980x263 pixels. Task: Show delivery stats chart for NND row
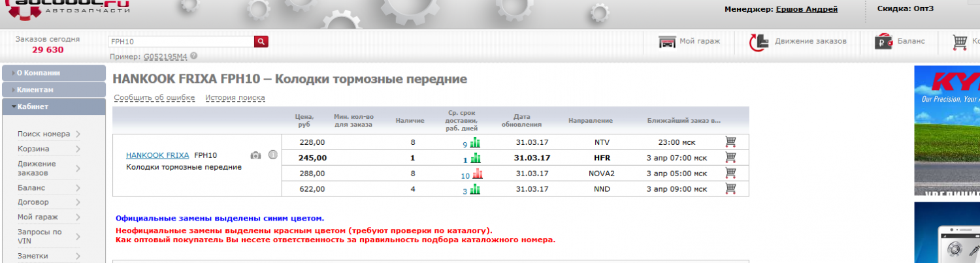pyautogui.click(x=476, y=189)
